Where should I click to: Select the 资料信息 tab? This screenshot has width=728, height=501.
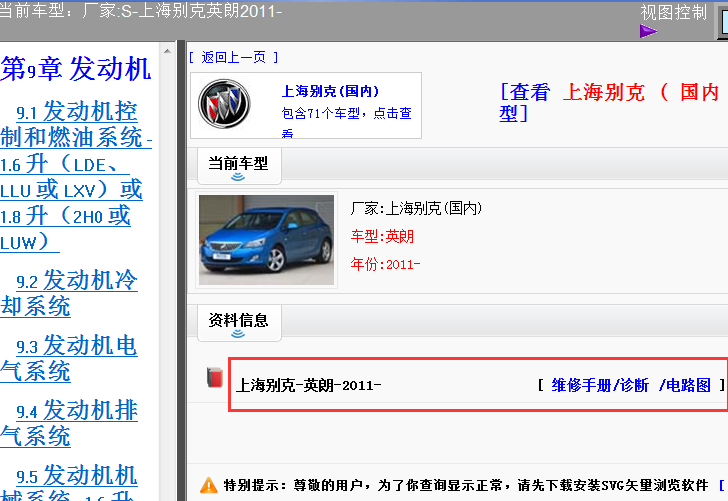point(239,323)
